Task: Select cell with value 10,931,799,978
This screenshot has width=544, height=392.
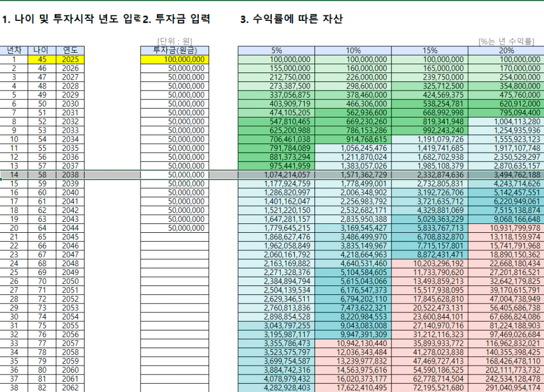Action: (x=506, y=228)
